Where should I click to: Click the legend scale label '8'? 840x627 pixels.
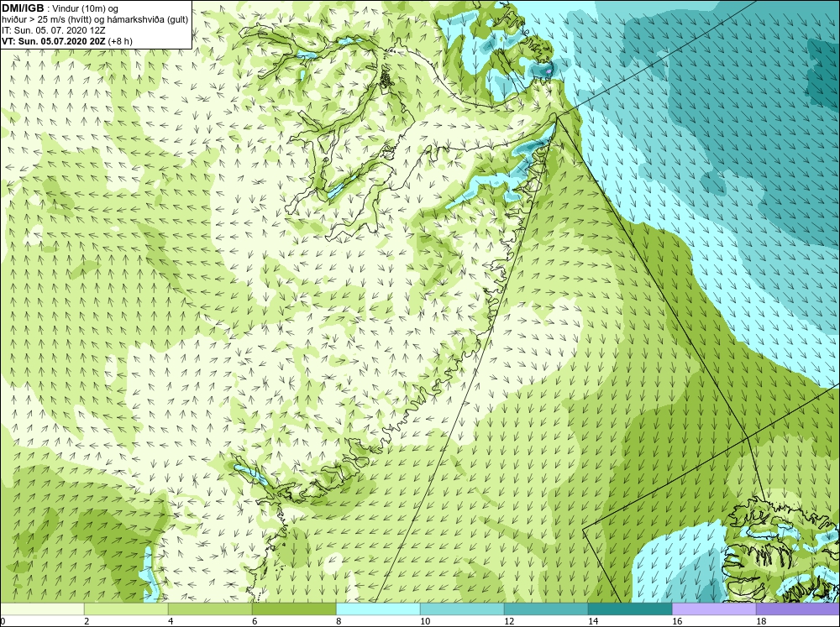click(339, 621)
